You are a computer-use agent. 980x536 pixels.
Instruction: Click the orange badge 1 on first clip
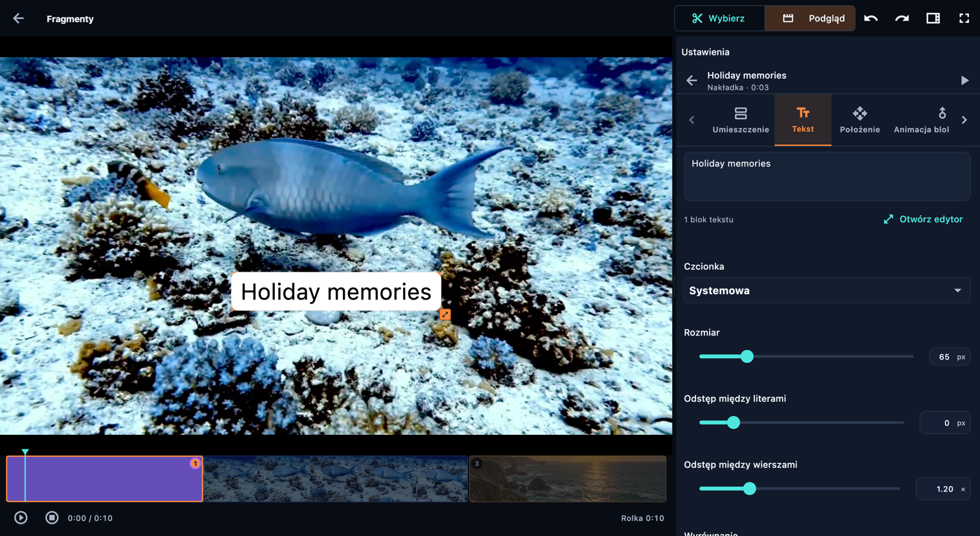(195, 463)
